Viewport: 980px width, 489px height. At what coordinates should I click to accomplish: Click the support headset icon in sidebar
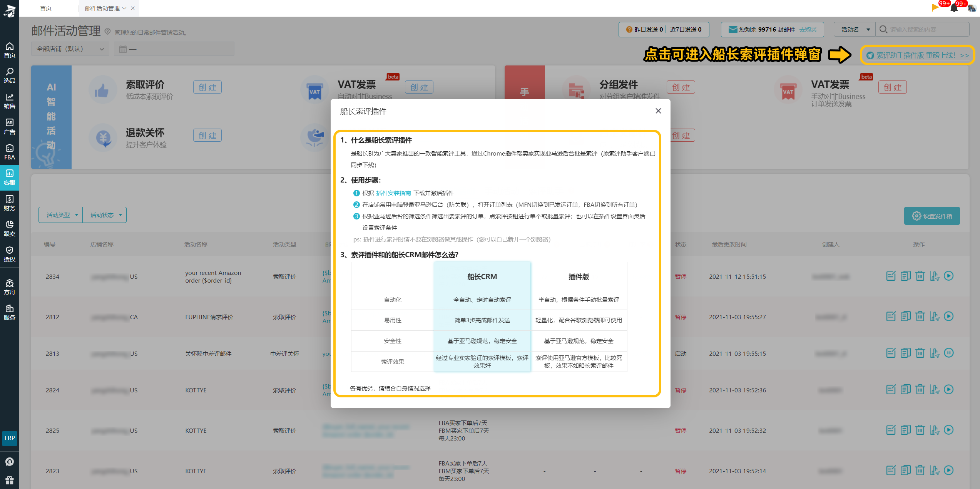tap(10, 462)
